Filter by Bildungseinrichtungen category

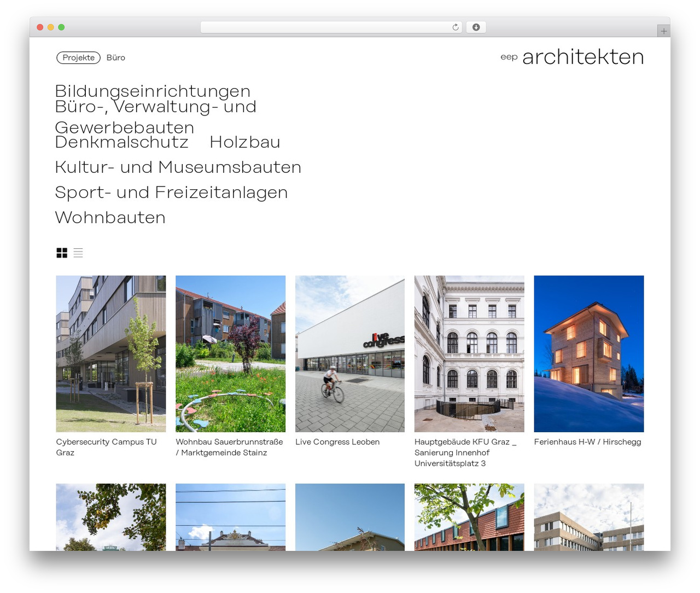pyautogui.click(x=153, y=91)
